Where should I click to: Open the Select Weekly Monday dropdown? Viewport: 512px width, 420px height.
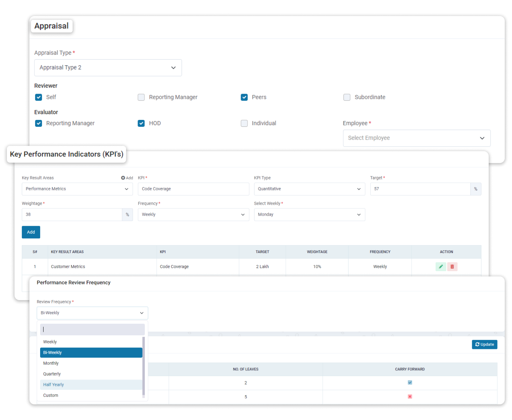309,215
